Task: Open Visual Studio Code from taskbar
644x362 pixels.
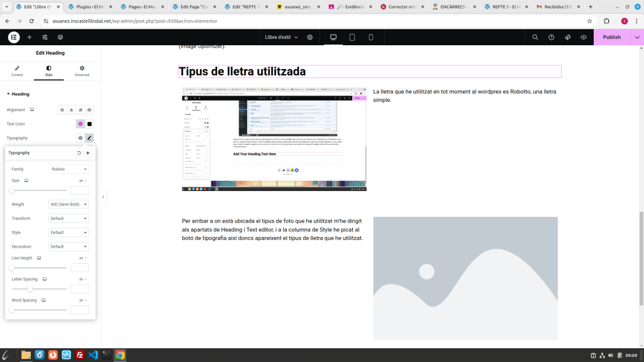Action: [93, 355]
